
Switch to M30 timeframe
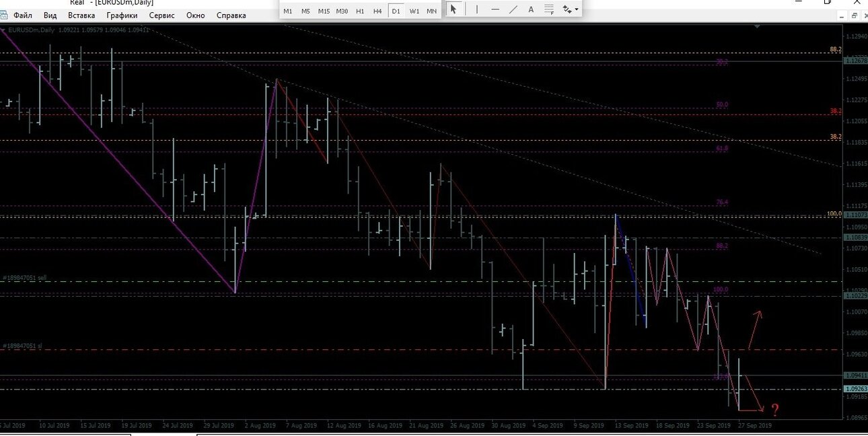click(x=342, y=11)
